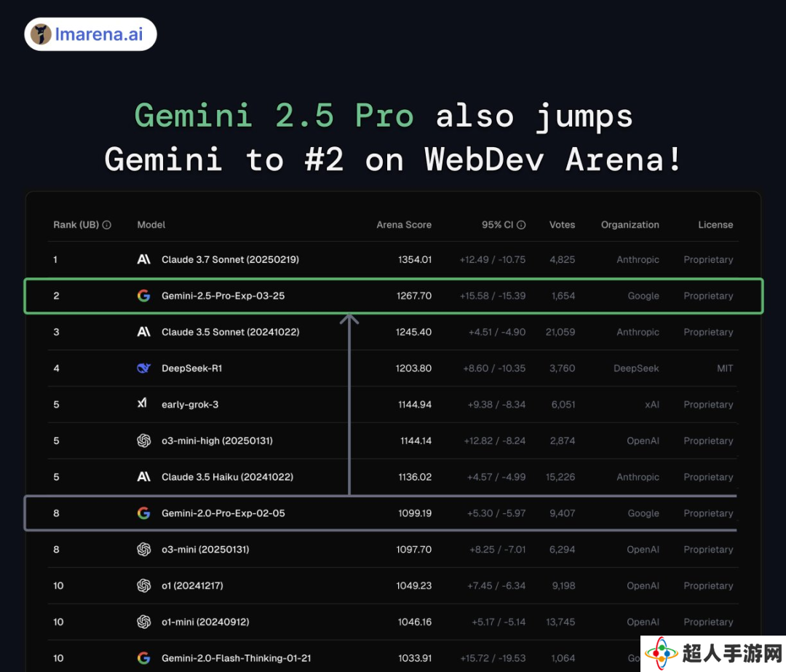Sort by the Arena Score column header
The image size is (786, 672).
[404, 225]
